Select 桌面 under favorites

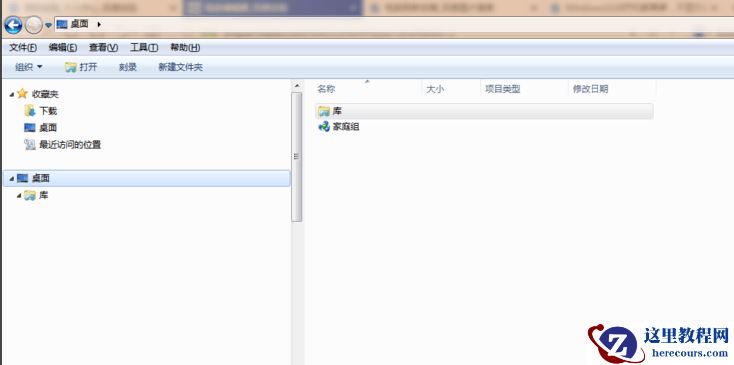point(41,128)
